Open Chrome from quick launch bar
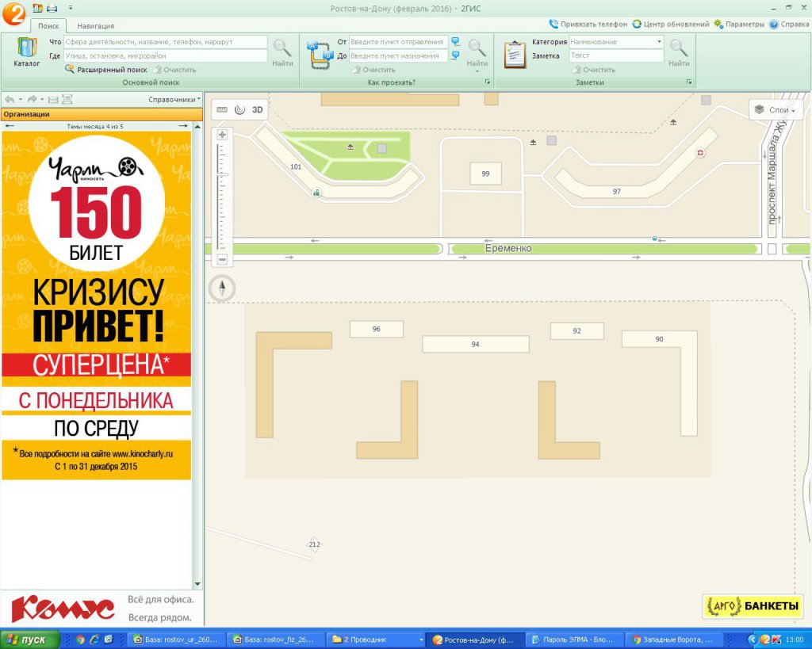The image size is (812, 649). tap(80, 639)
